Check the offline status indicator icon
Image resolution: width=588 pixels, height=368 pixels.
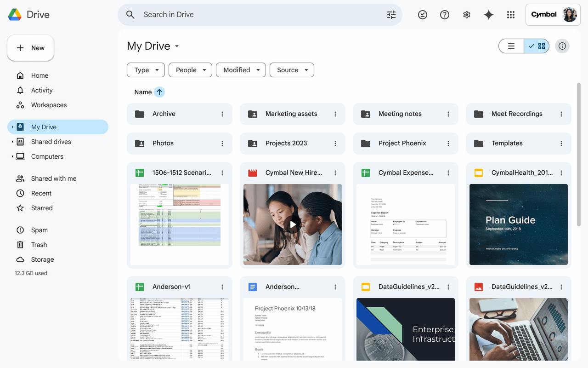coord(422,14)
